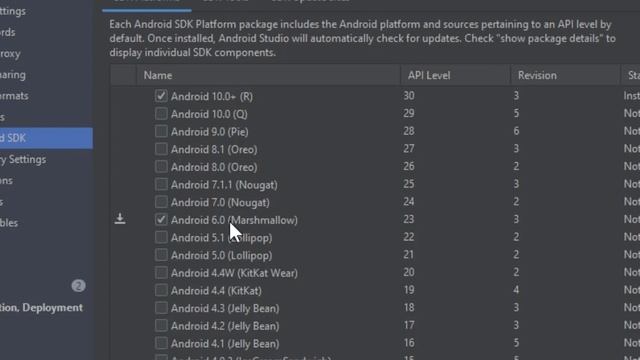Check the Android 5.1 (Lollipop) checkbox

click(x=161, y=237)
